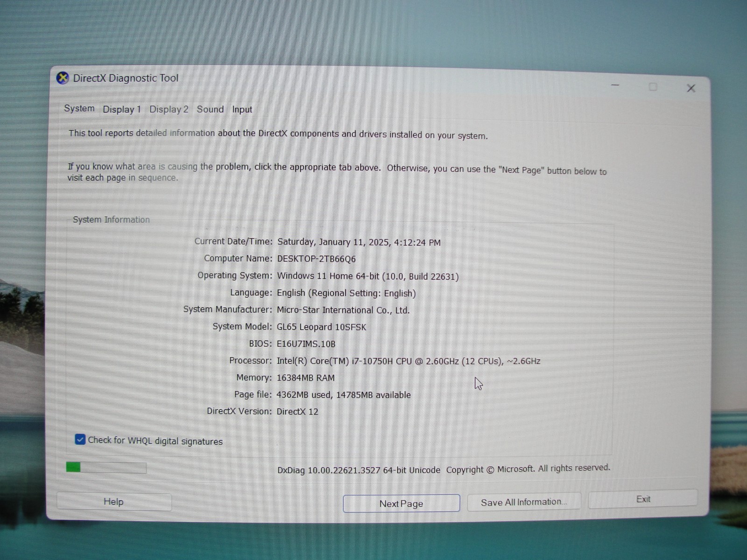Viewport: 747px width, 560px height.
Task: Click the Next Page button
Action: [401, 504]
